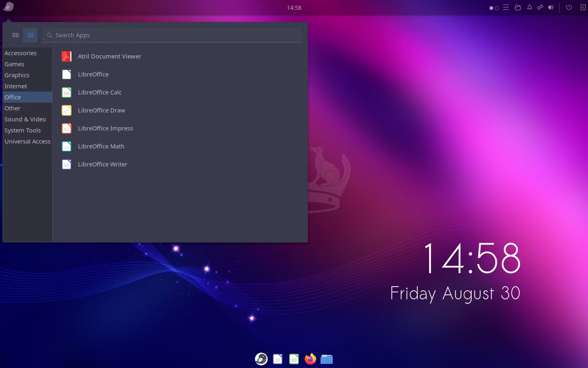Open the home folder icon in the dock
This screenshot has width=588, height=368.
point(327,359)
